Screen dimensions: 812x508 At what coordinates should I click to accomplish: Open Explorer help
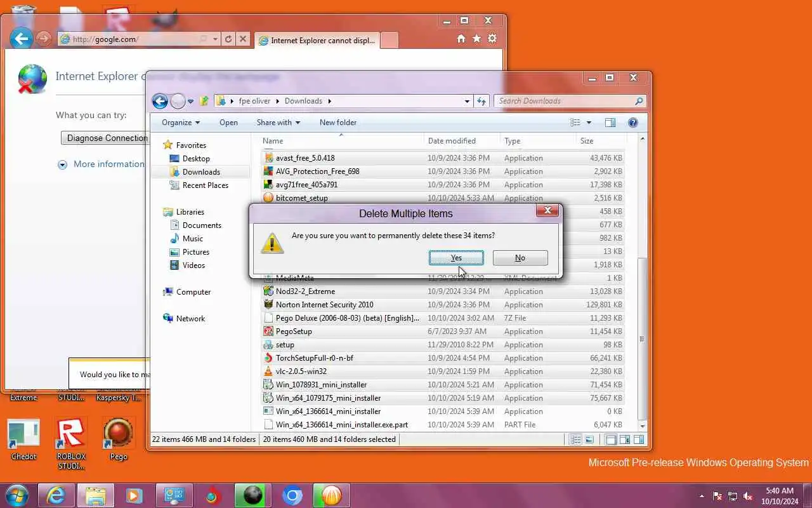coord(632,123)
